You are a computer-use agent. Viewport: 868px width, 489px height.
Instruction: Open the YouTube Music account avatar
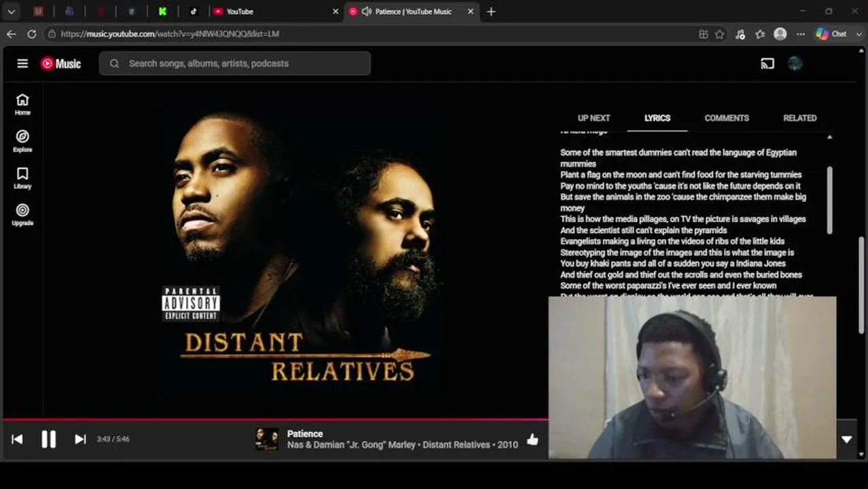click(x=795, y=63)
